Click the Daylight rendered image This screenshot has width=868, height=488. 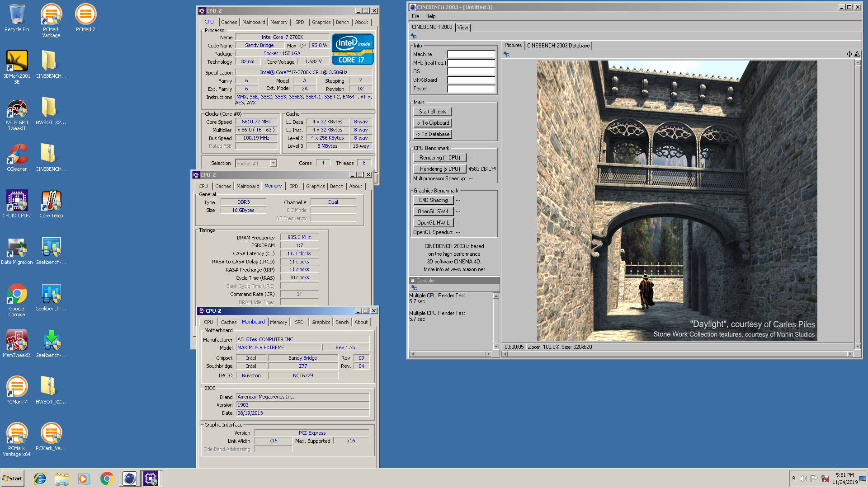(677, 201)
